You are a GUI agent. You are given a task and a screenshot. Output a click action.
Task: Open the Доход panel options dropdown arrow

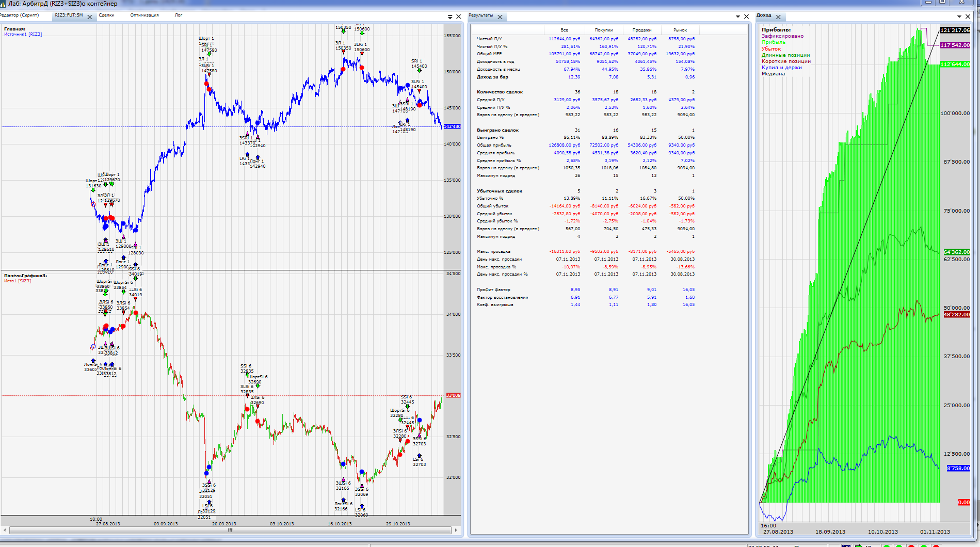pos(960,17)
